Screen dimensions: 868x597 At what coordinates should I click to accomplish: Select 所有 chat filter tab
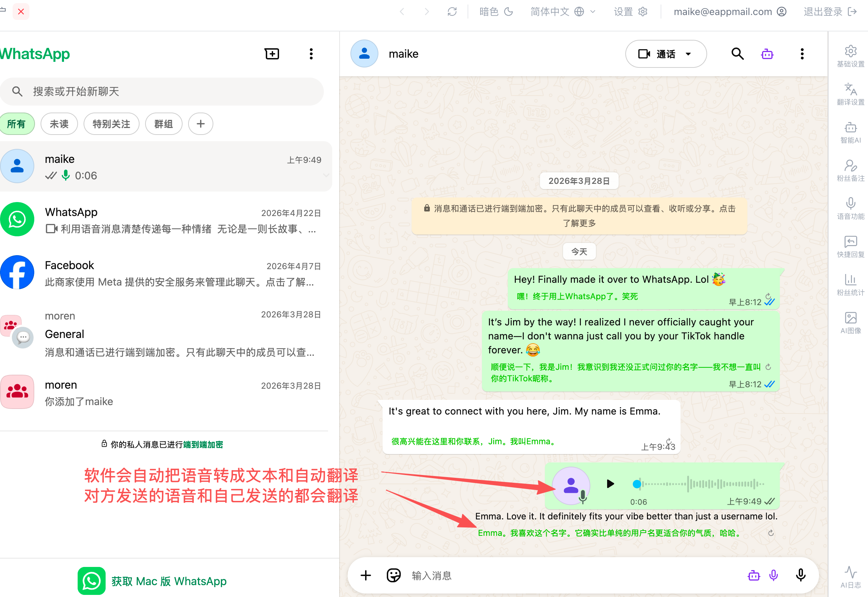[x=16, y=124]
